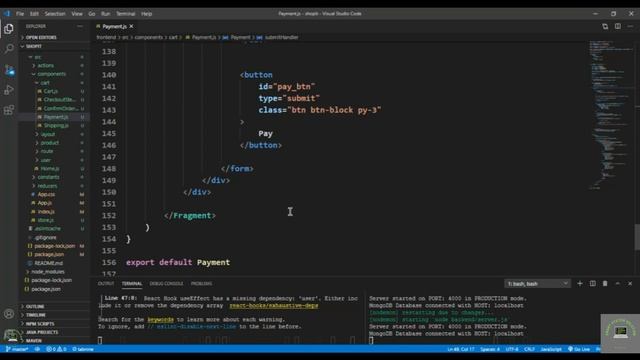Split the editor to the right
The height and width of the screenshot is (360, 640).
[618, 26]
